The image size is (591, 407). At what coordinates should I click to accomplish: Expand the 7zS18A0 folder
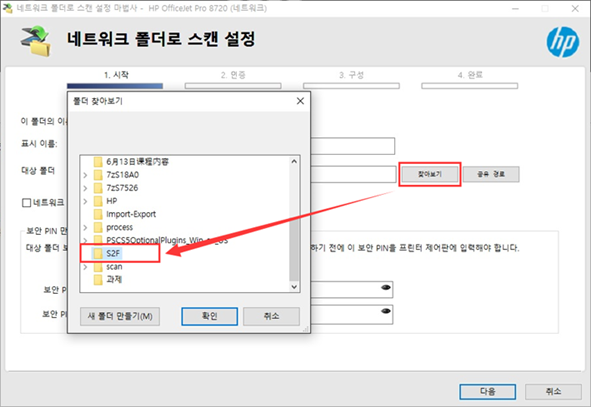click(85, 175)
